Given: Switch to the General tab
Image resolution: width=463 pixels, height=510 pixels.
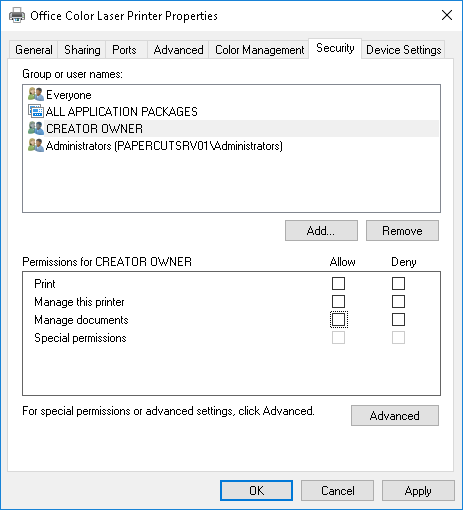Looking at the screenshot, I should point(34,50).
